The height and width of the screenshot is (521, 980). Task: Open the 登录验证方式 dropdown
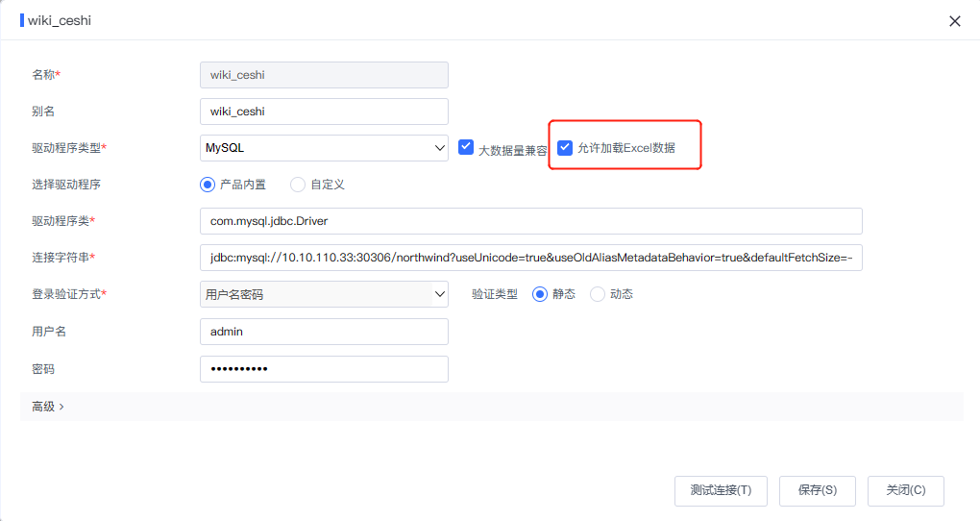coord(324,294)
